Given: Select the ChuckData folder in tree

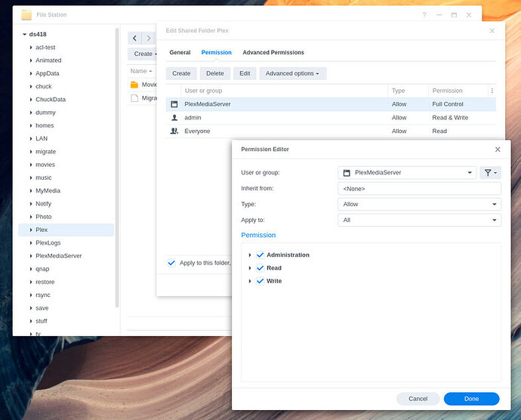Looking at the screenshot, I should point(51,100).
